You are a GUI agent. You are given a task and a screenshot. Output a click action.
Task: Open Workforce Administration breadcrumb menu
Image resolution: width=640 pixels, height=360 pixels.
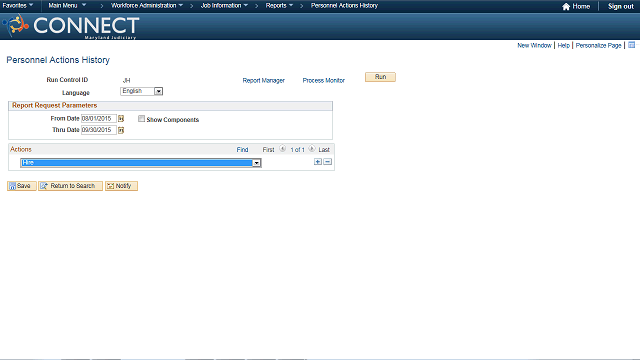click(147, 6)
